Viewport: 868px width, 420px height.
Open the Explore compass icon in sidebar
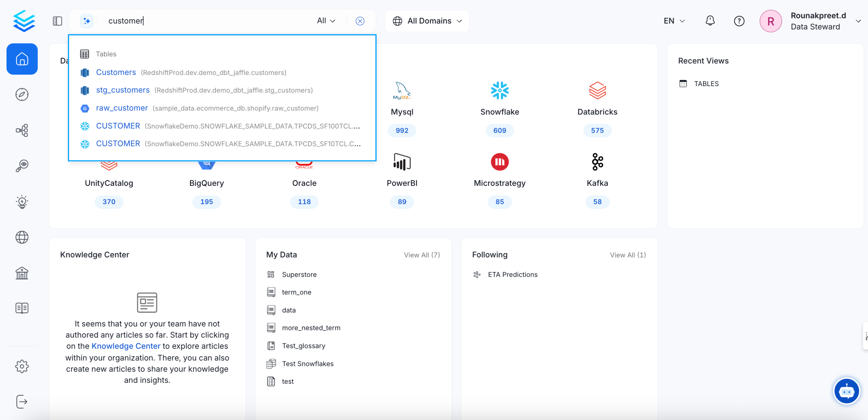click(x=22, y=95)
